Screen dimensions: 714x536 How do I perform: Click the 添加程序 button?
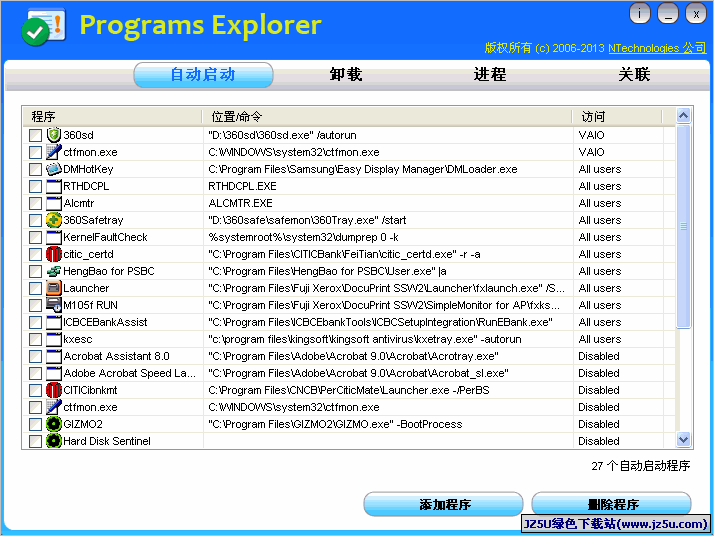click(444, 504)
